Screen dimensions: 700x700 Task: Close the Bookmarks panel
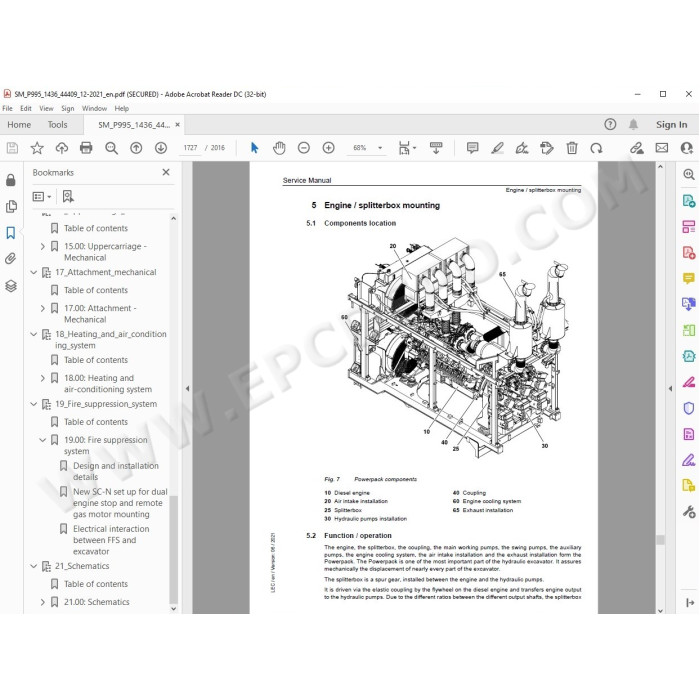[166, 172]
